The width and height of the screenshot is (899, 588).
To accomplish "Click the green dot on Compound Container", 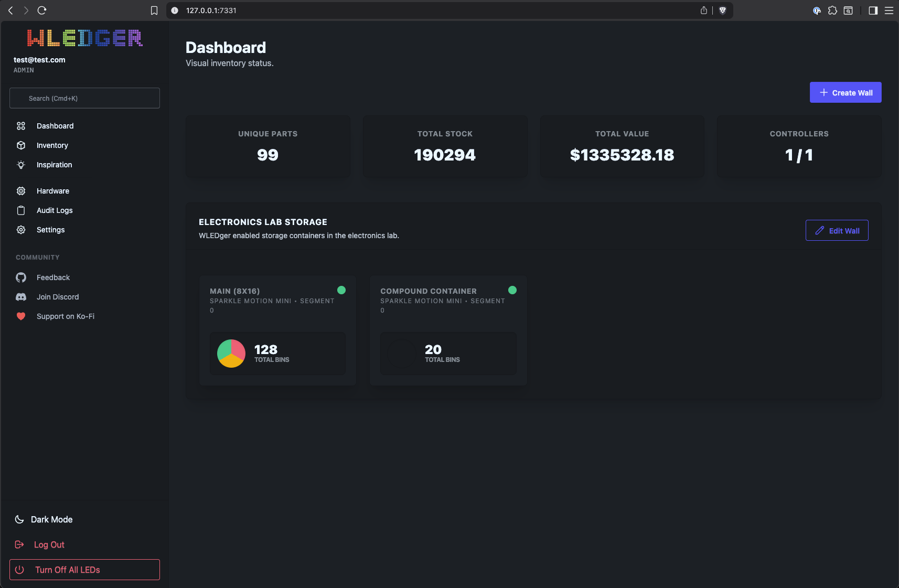I will point(512,290).
